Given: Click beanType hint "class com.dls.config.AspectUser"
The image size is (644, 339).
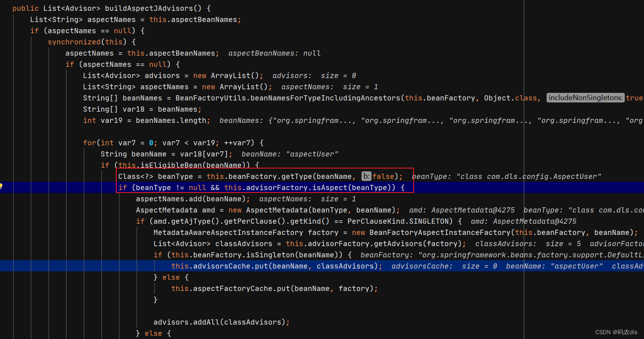Looking at the screenshot, I should coord(507,177).
